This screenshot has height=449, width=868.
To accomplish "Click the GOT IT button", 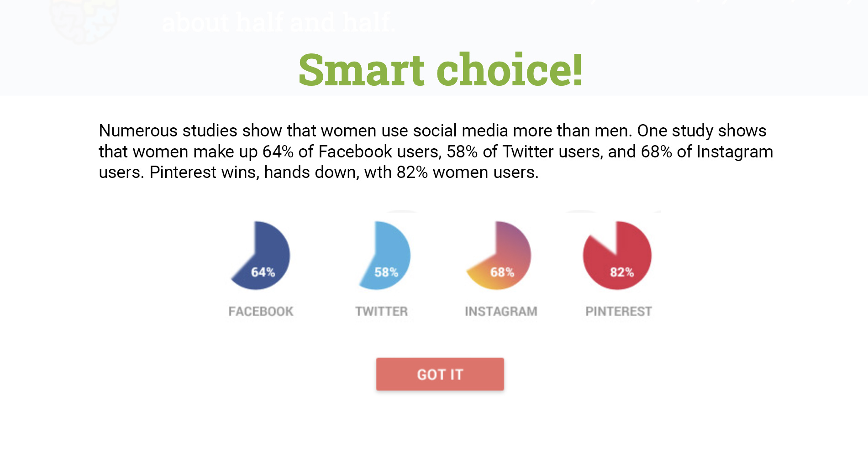I will (440, 374).
